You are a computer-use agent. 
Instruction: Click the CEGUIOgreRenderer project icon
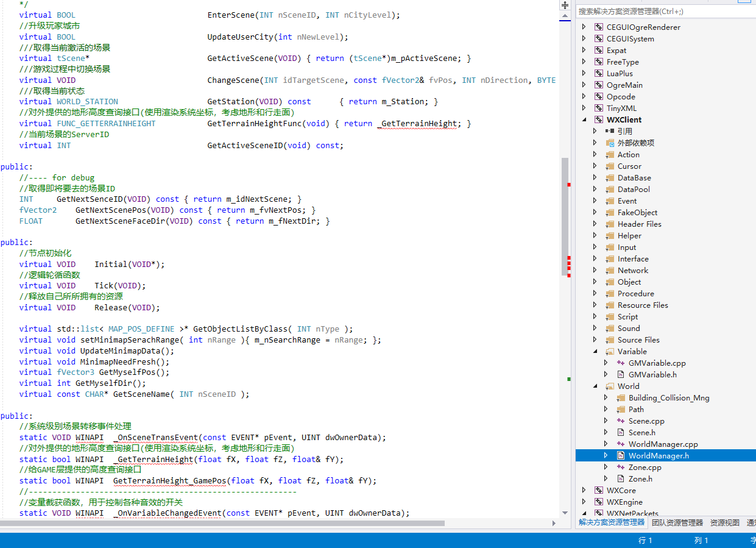pos(599,27)
